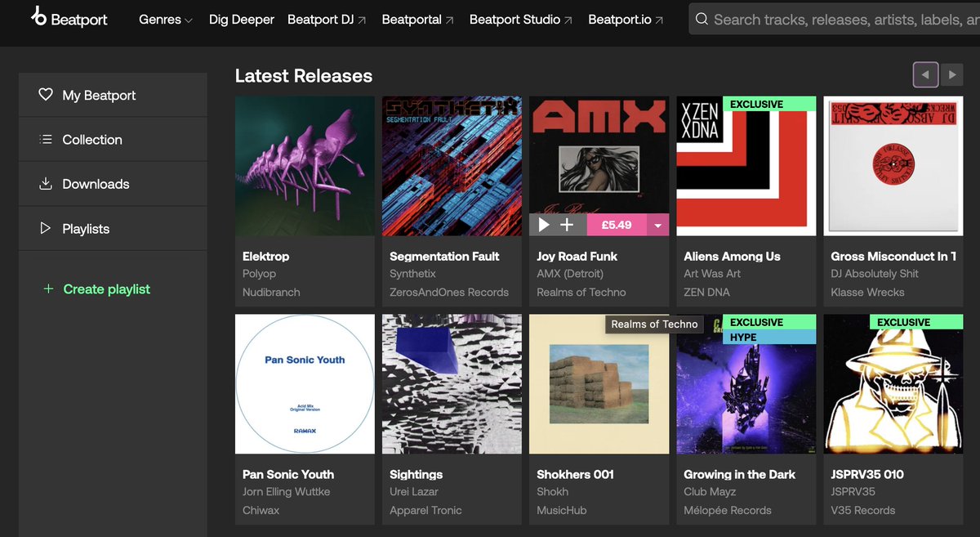Open the Beatport.io link

(x=626, y=20)
